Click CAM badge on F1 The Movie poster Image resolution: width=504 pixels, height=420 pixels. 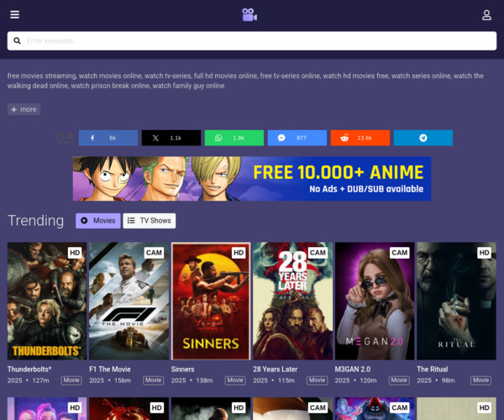coord(154,253)
